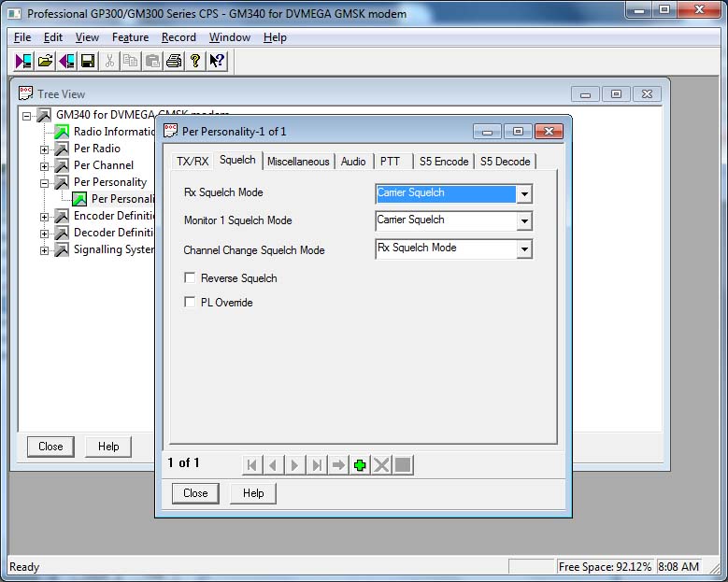Viewport: 728px width, 582px height.
Task: Open the Help menu
Action: (275, 37)
